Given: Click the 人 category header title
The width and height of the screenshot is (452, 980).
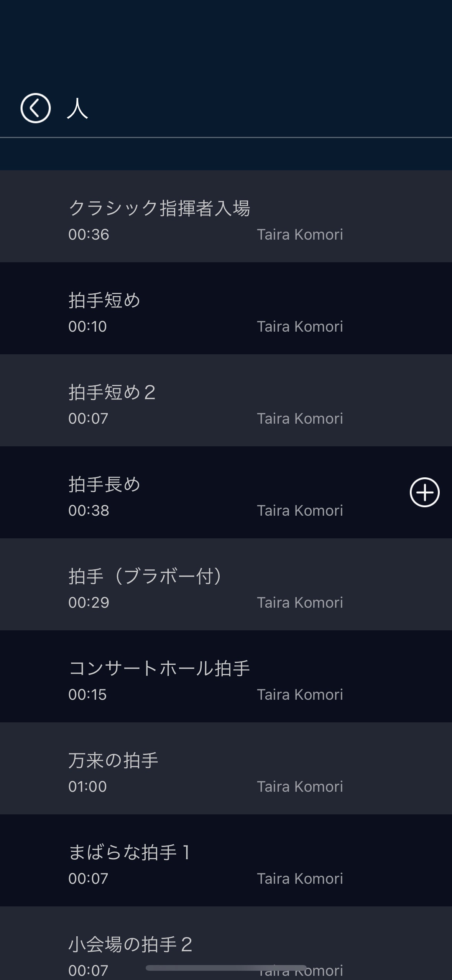Looking at the screenshot, I should click(x=77, y=109).
